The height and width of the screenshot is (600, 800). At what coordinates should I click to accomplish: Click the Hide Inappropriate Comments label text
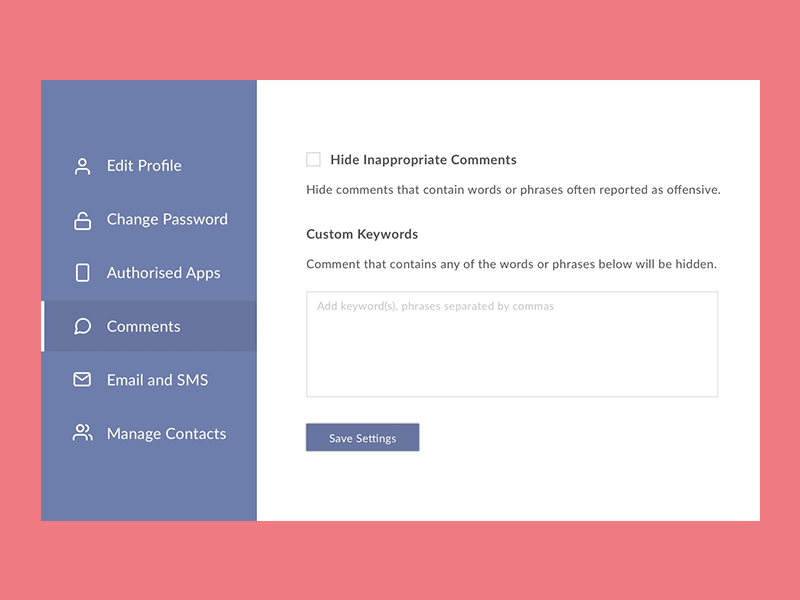pyautogui.click(x=423, y=160)
